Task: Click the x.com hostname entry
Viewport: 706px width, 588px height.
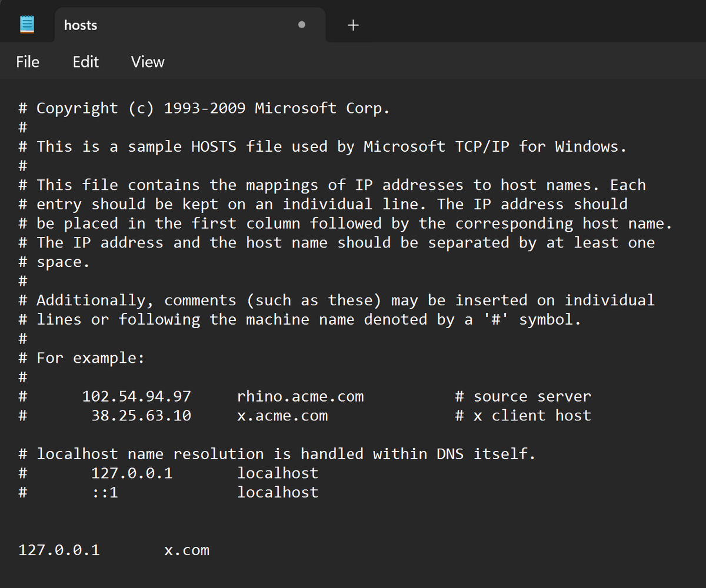Action: (187, 550)
